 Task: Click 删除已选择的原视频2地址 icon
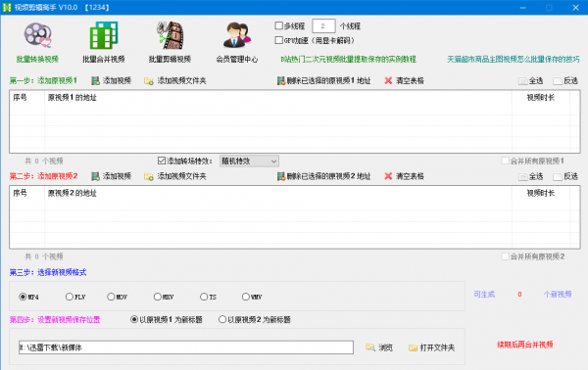coord(281,176)
